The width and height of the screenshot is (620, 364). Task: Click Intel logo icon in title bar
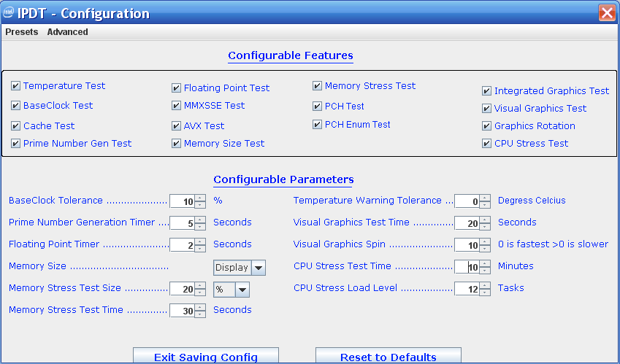8,12
